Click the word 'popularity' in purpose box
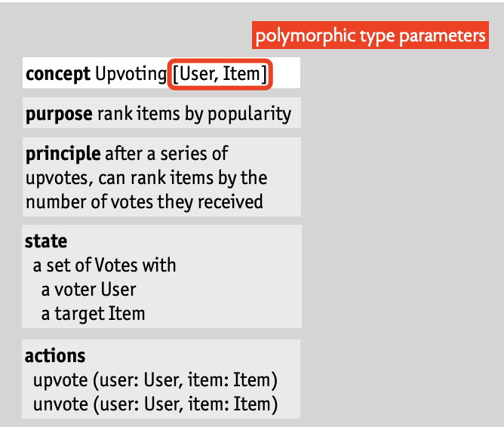The width and height of the screenshot is (504, 427). click(x=250, y=115)
